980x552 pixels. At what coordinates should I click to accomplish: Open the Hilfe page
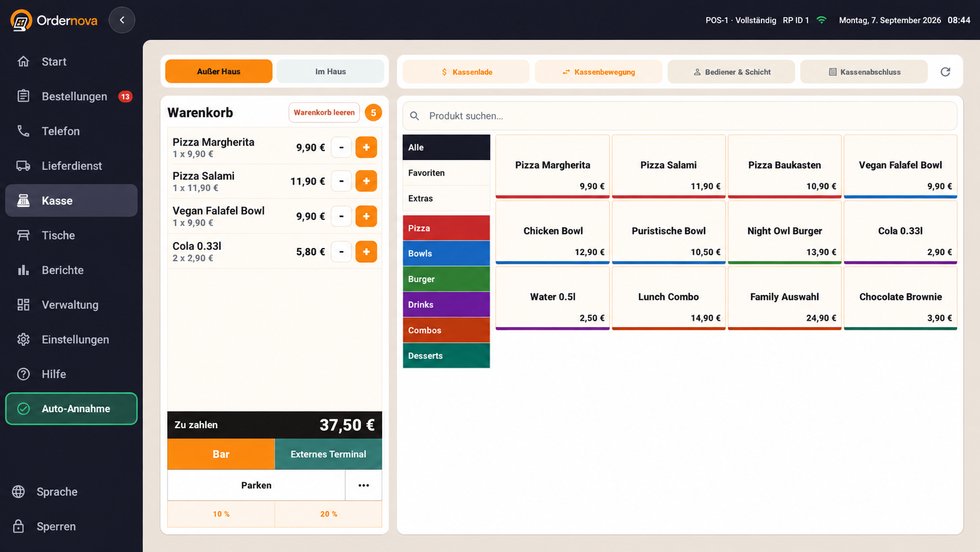(71, 374)
